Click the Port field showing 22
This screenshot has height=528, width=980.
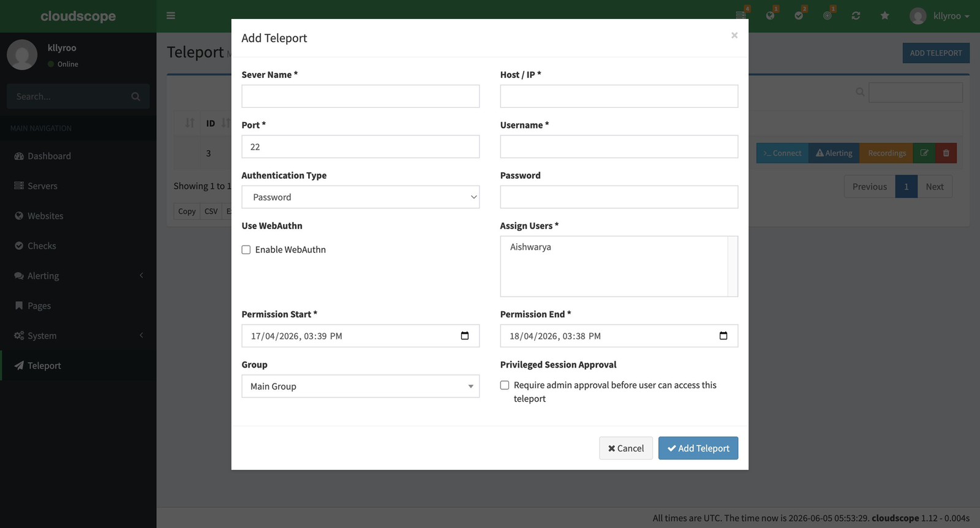coord(360,147)
